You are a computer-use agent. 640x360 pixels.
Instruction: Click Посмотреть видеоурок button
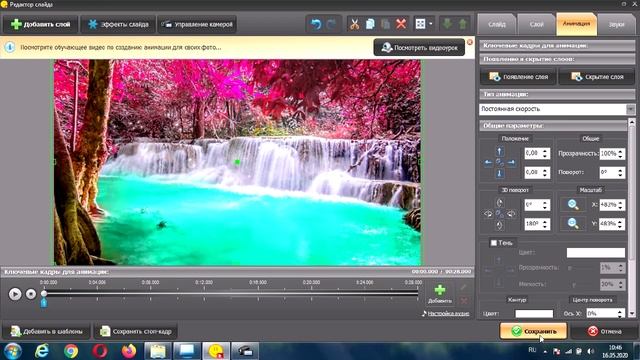[x=419, y=47]
